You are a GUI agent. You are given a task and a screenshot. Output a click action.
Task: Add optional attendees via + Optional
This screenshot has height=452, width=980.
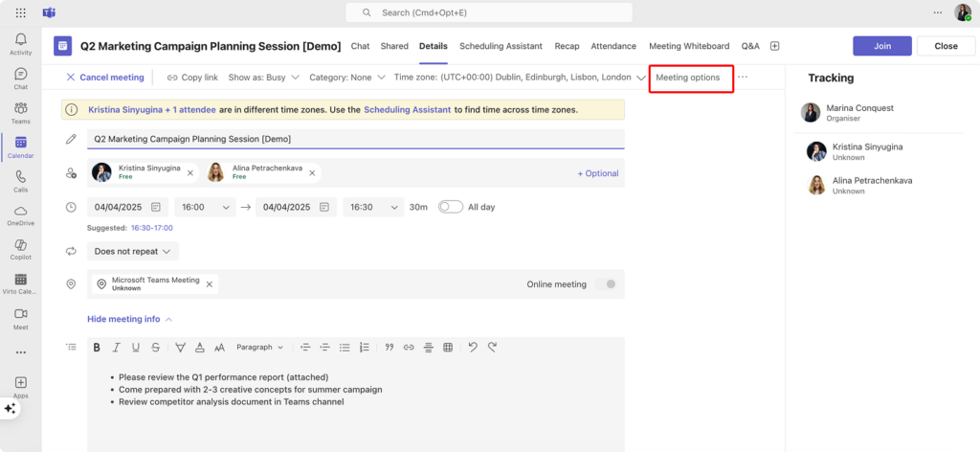pos(597,173)
